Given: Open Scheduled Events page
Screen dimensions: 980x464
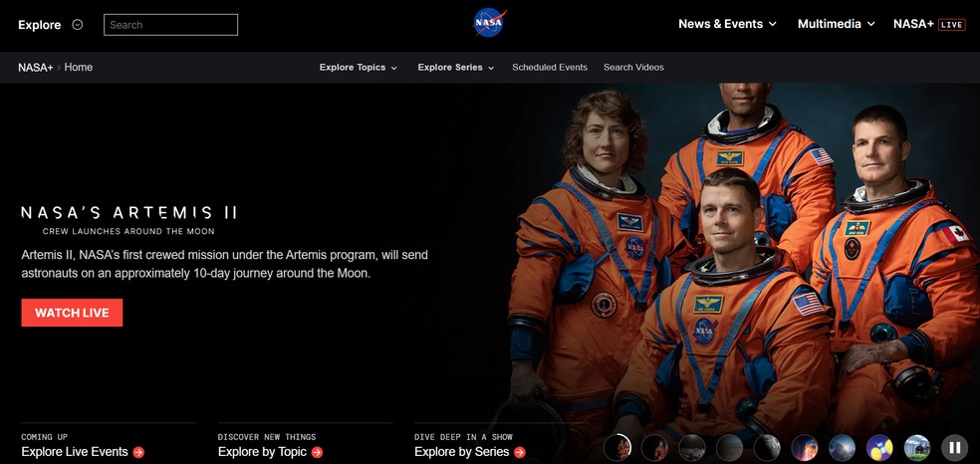Looking at the screenshot, I should point(550,68).
